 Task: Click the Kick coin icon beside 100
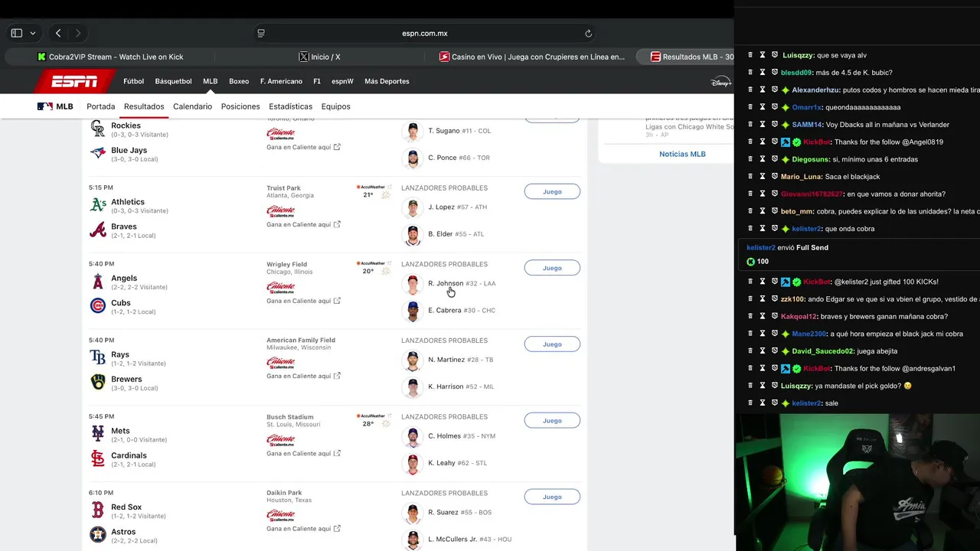click(x=751, y=262)
